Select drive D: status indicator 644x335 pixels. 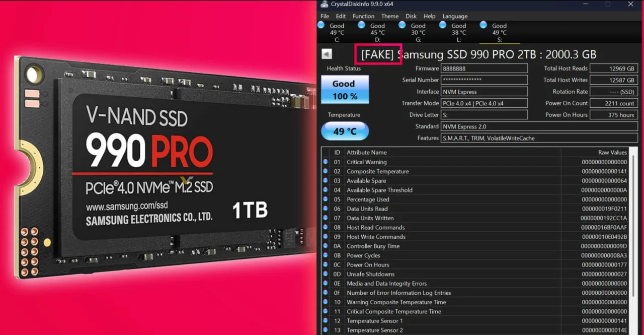click(373, 32)
